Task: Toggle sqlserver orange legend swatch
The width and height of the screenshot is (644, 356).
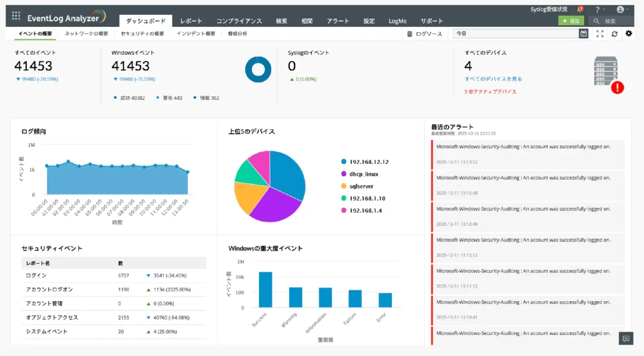Action: point(344,186)
